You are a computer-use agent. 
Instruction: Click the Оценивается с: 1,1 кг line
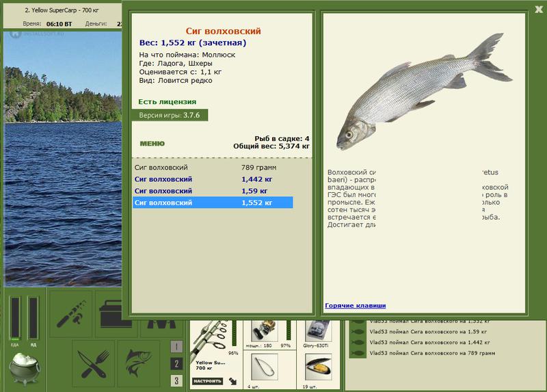point(180,72)
